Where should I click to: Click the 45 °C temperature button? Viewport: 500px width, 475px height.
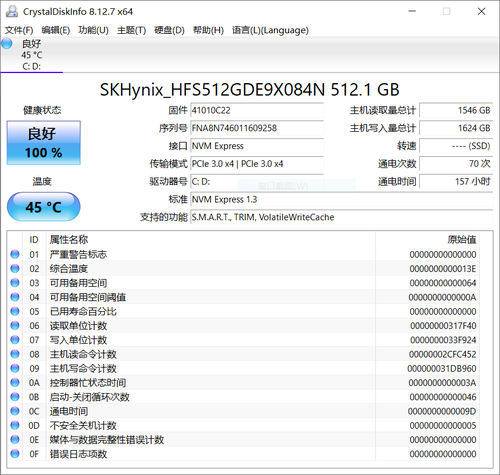click(44, 207)
